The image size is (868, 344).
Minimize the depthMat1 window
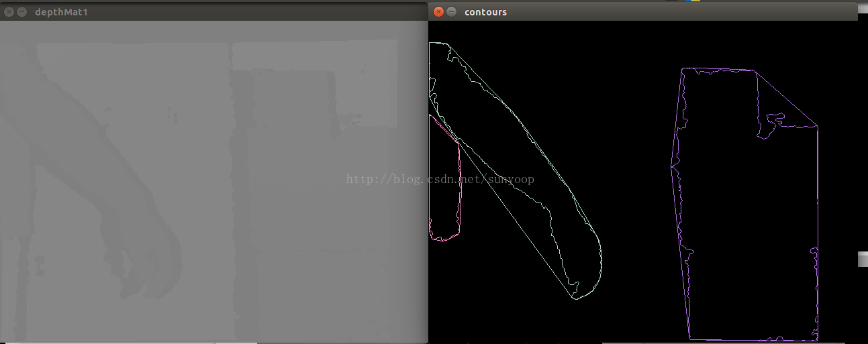[x=21, y=12]
